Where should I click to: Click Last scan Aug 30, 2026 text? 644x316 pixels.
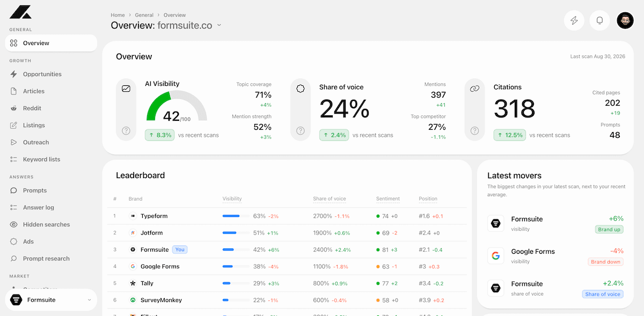point(597,56)
